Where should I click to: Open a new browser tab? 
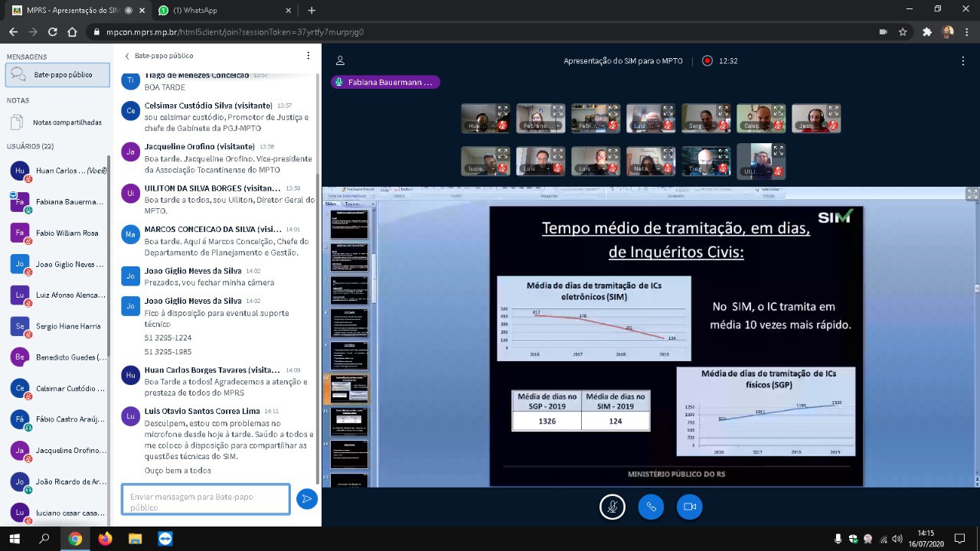click(312, 11)
